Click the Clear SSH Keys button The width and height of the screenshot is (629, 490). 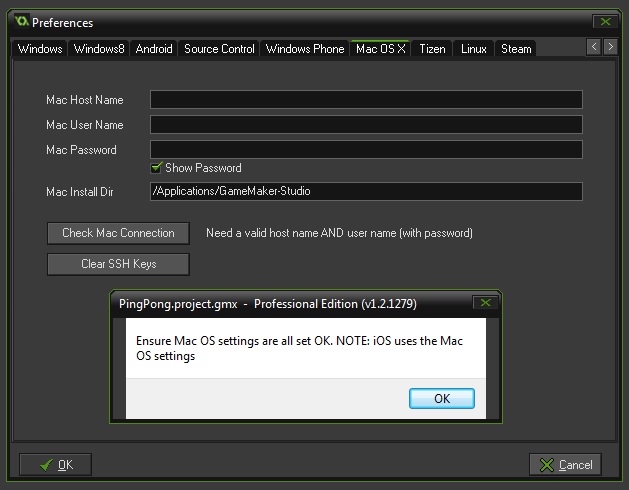pos(118,264)
